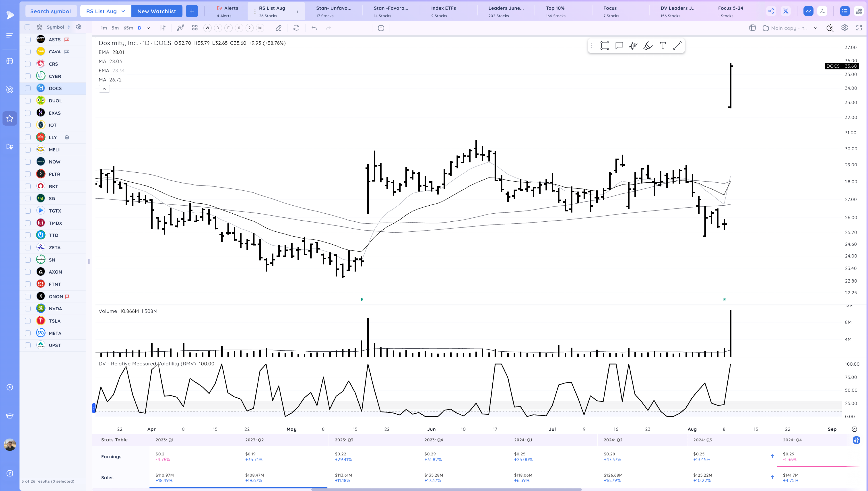The width and height of the screenshot is (868, 491).
Task: Click the refresh chart icon
Action: tap(296, 28)
